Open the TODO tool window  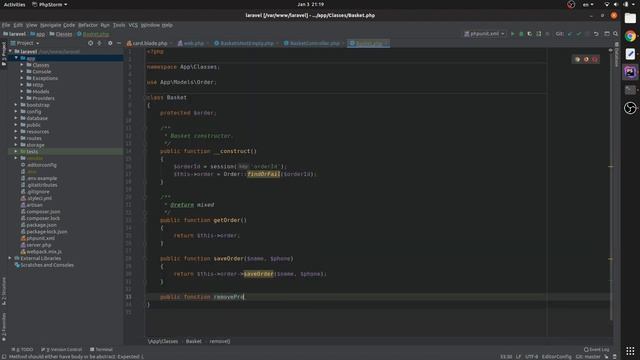(x=22, y=349)
